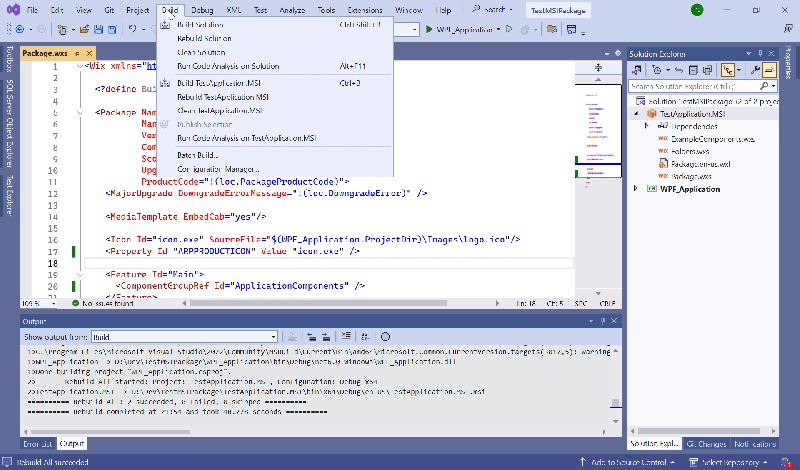Click the green user account avatar
800x470 pixels.
(x=696, y=10)
